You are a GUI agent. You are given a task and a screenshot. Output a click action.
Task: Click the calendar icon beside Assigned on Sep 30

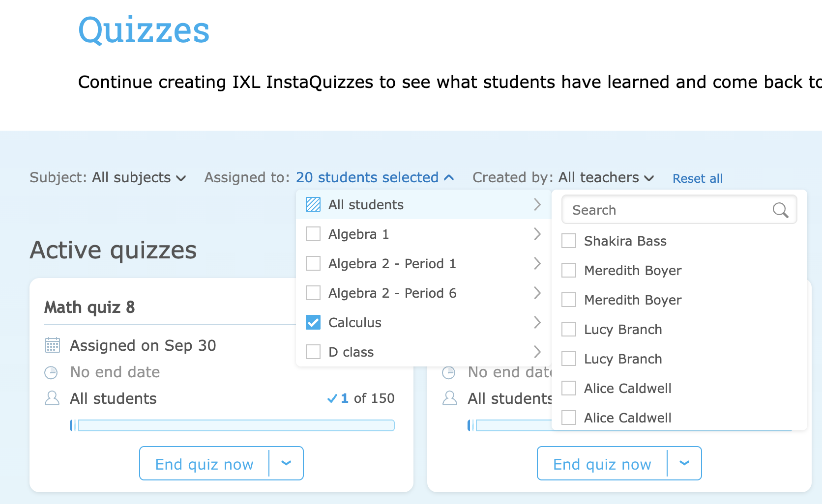pyautogui.click(x=52, y=345)
